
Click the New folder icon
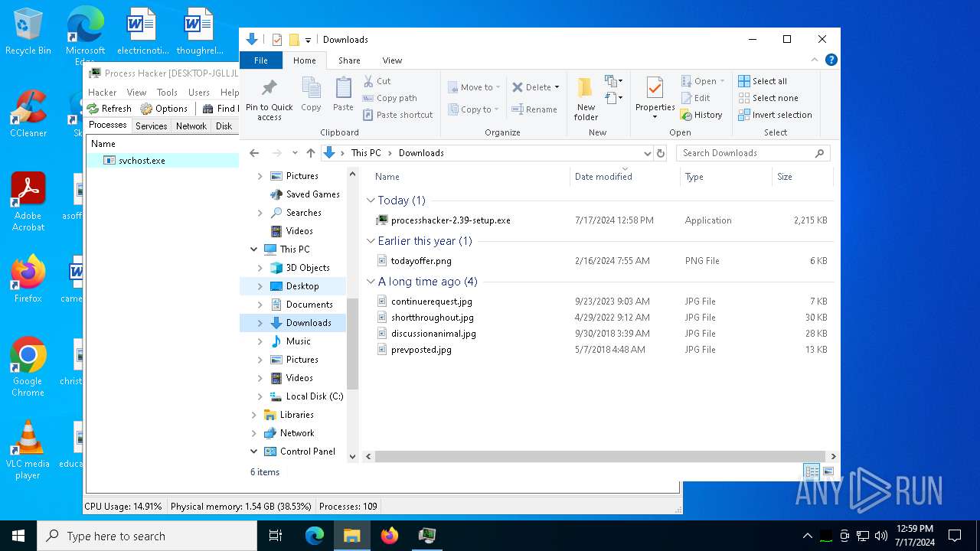[x=586, y=99]
